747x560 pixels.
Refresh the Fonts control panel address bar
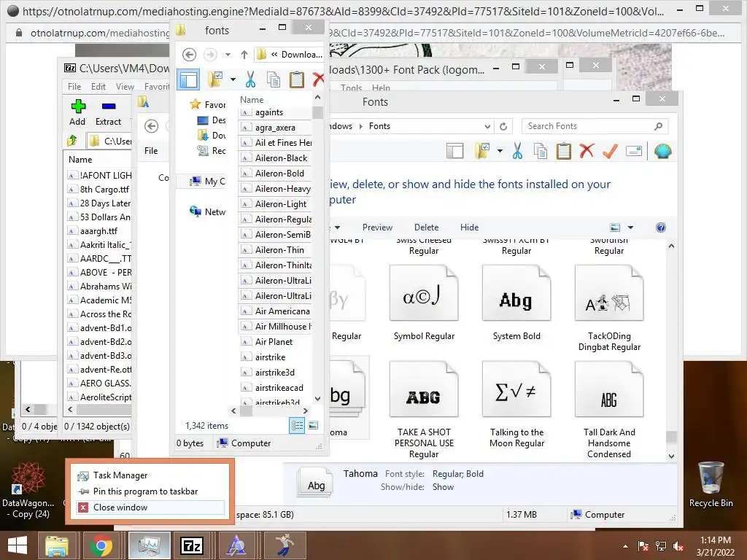click(x=503, y=126)
